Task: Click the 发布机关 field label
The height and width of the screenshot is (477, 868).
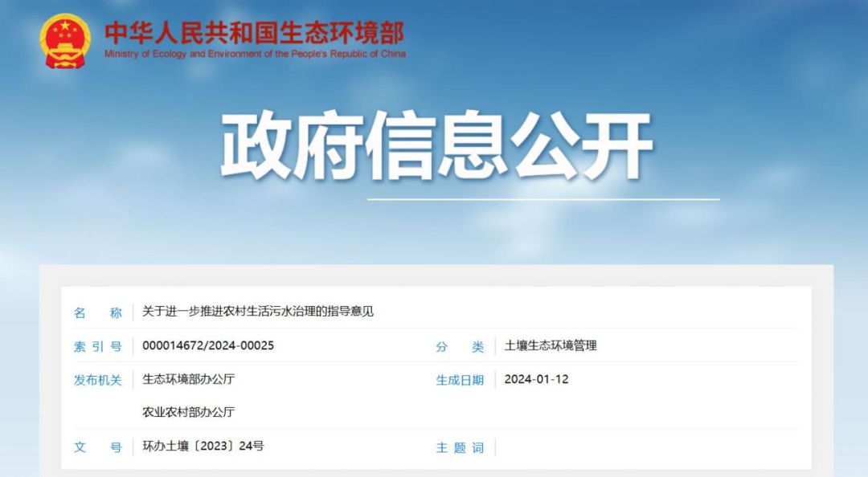Action: tap(97, 380)
